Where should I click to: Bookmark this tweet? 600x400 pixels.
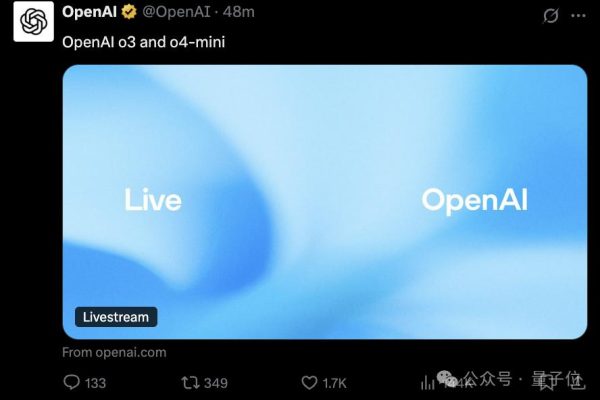(x=546, y=382)
